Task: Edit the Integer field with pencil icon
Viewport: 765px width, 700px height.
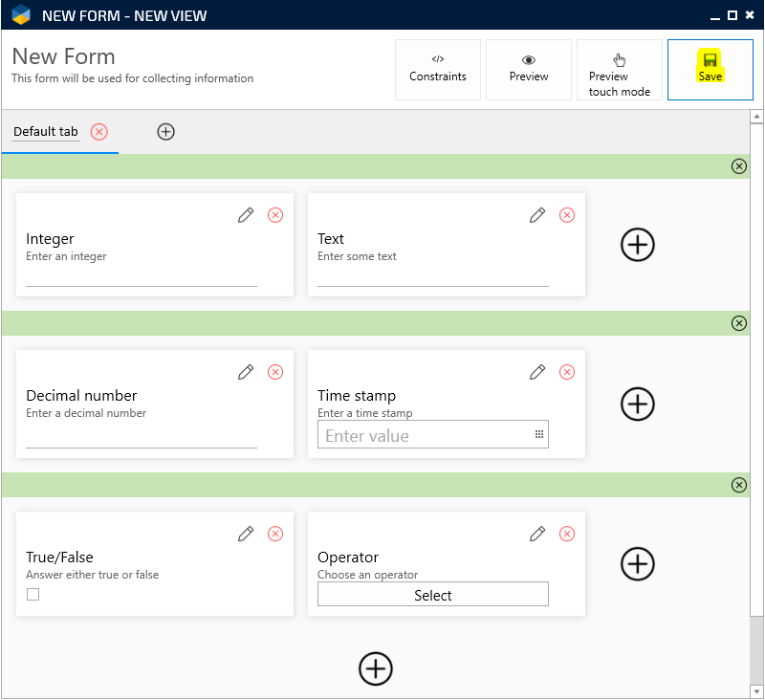Action: [x=246, y=215]
